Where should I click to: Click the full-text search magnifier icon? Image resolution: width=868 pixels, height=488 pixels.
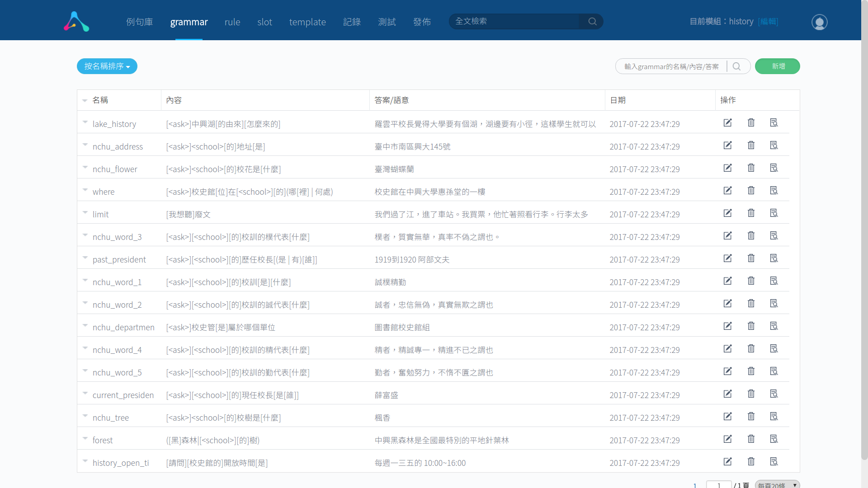coord(592,21)
